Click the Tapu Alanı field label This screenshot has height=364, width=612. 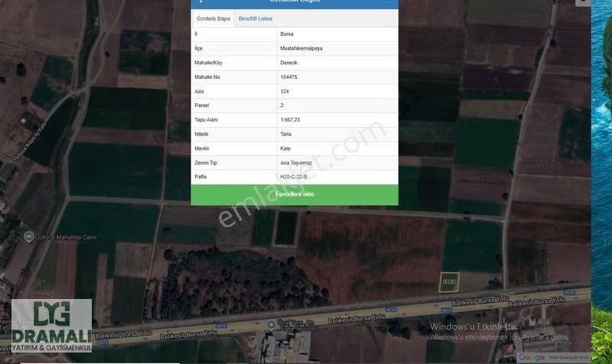click(x=206, y=120)
